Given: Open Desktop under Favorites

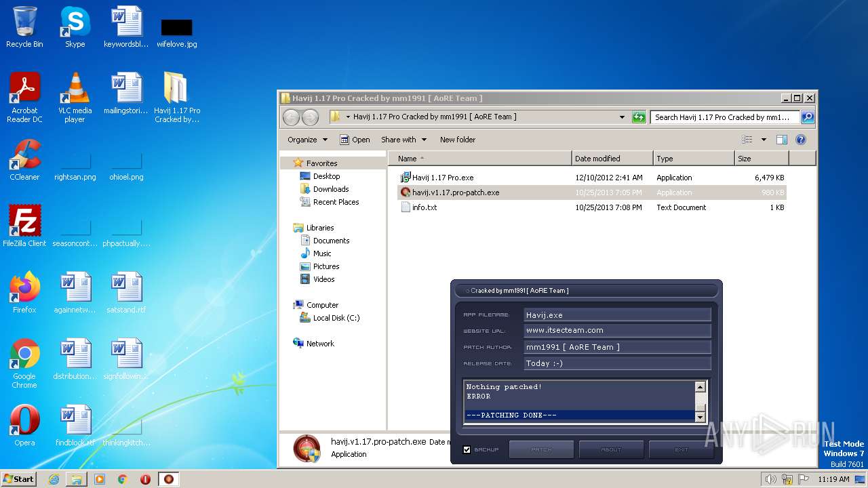Looking at the screenshot, I should pos(326,176).
